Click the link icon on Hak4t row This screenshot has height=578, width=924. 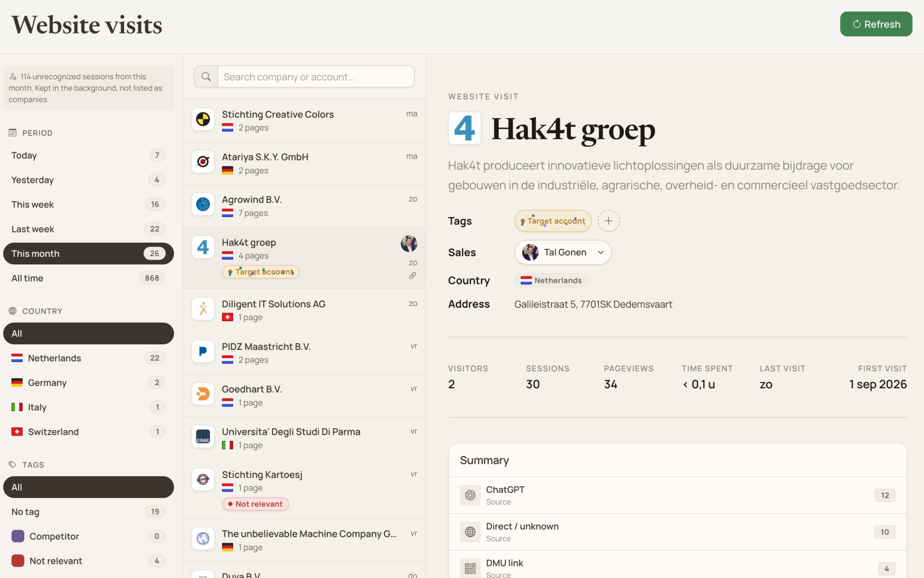pyautogui.click(x=412, y=276)
